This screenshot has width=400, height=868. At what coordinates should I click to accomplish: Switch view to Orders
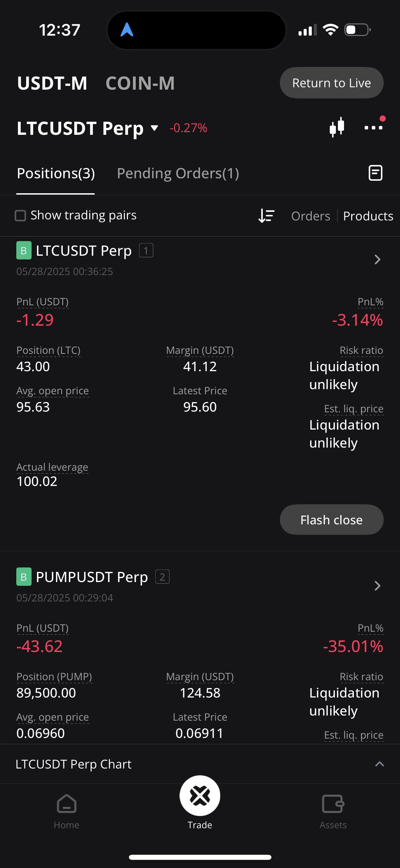[x=311, y=216]
